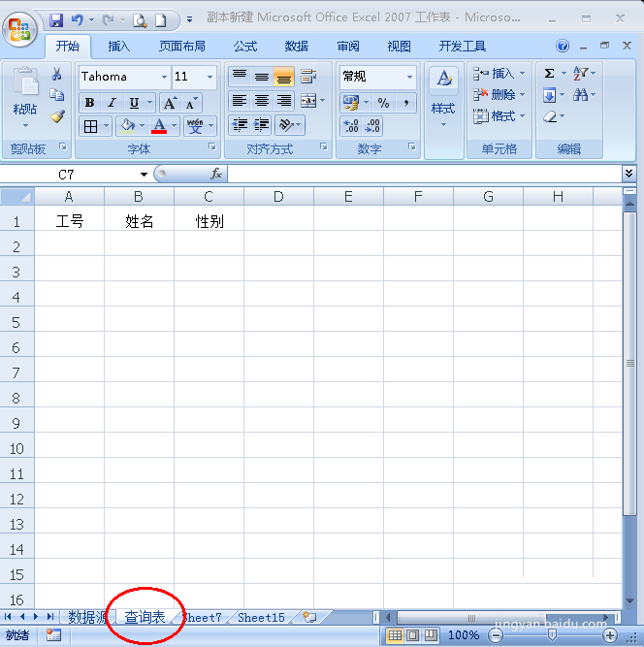The height and width of the screenshot is (647, 644).
Task: Switch to Normal view in status bar
Action: coord(395,635)
